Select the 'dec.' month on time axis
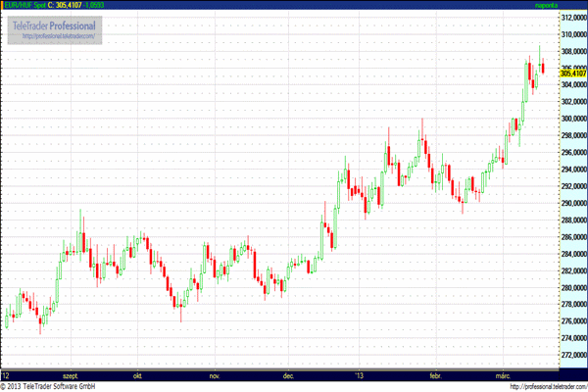588x392 pixels. 290,375
